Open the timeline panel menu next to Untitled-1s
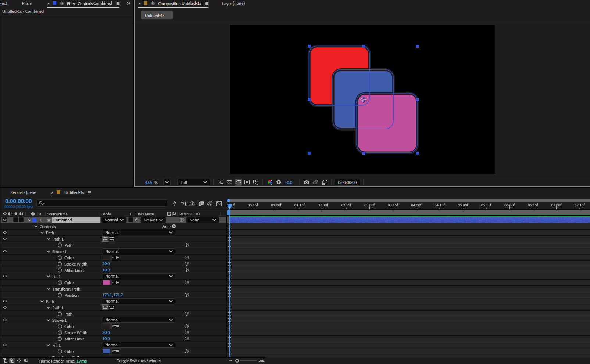590x364 pixels. [89, 192]
